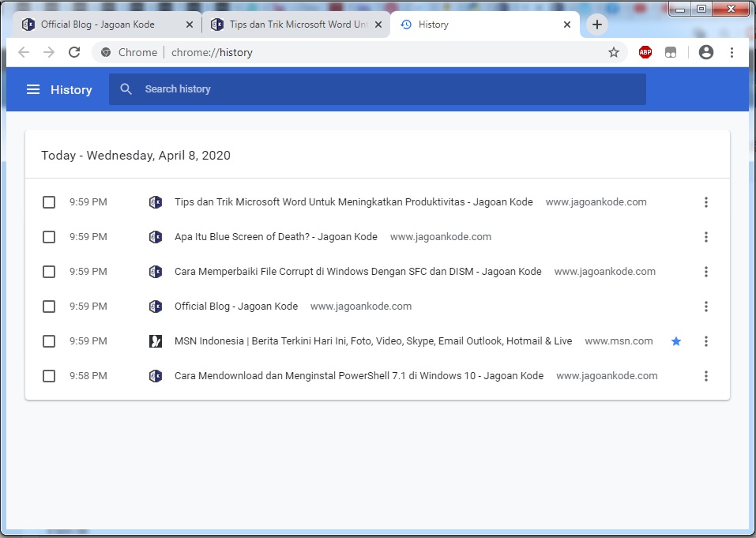Select checkbox for Cara Memperbaiki File Corrupt entry
The height and width of the screenshot is (538, 756).
click(49, 272)
